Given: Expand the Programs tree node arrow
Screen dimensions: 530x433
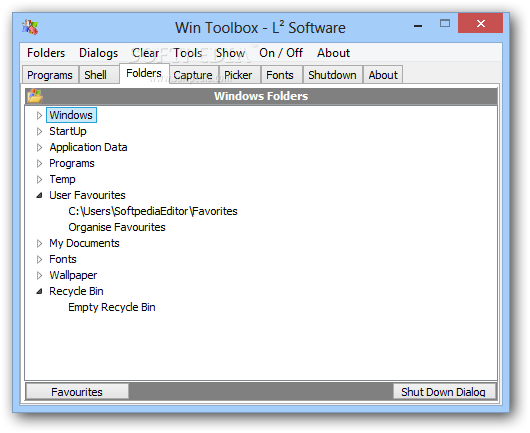Looking at the screenshot, I should click(x=39, y=163).
